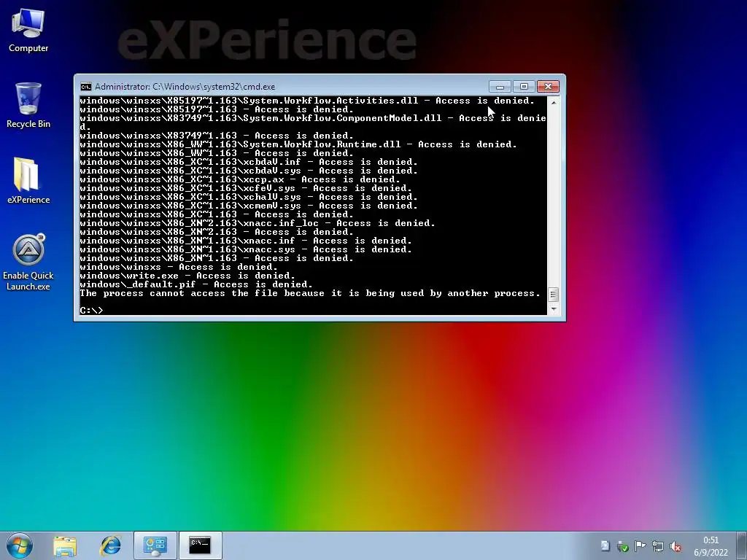This screenshot has width=747, height=560.
Task: Click the muted volume tray icon
Action: [675, 546]
